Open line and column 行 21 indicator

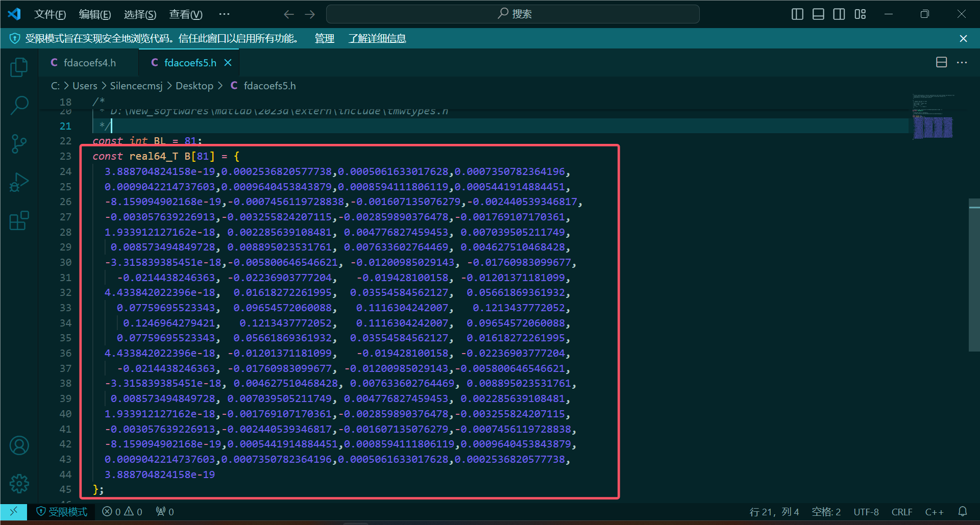pos(774,511)
